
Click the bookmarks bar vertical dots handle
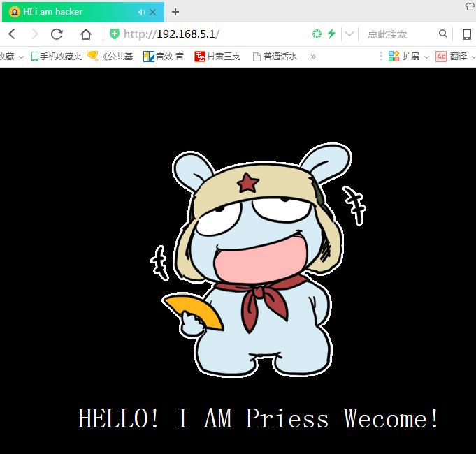[381, 57]
